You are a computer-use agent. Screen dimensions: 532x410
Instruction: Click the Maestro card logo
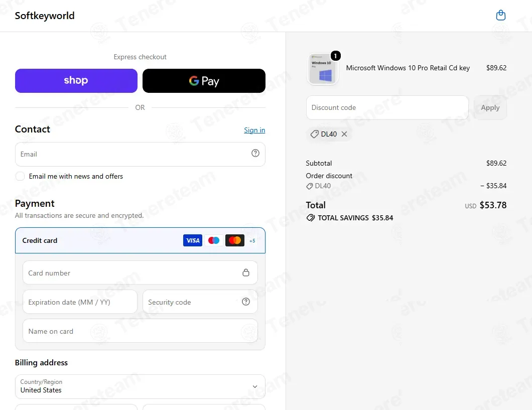(214, 240)
